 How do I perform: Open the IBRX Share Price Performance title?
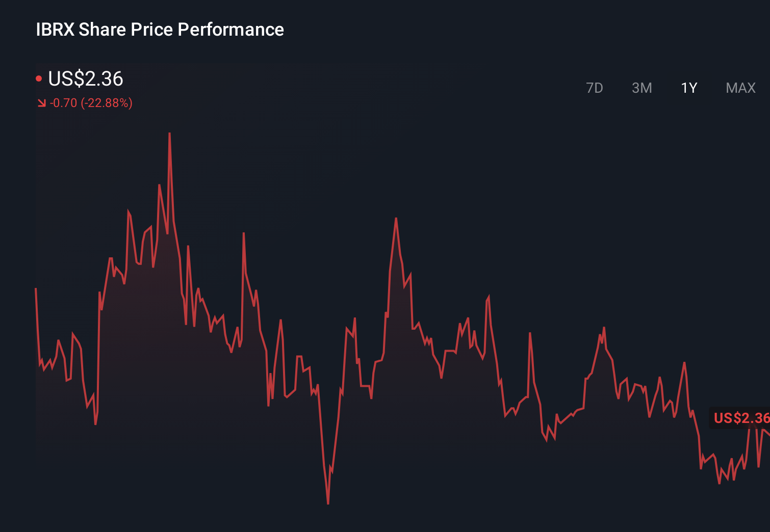(x=160, y=29)
